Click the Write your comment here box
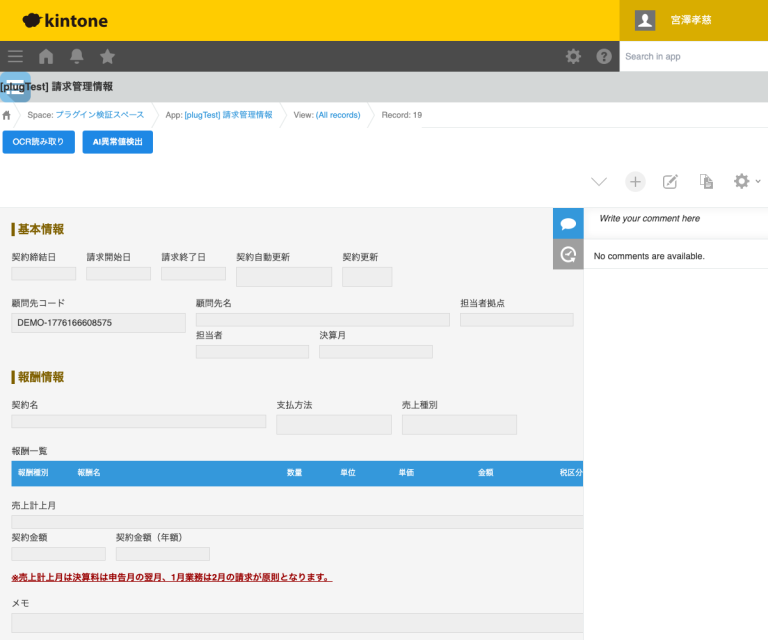 coord(675,218)
